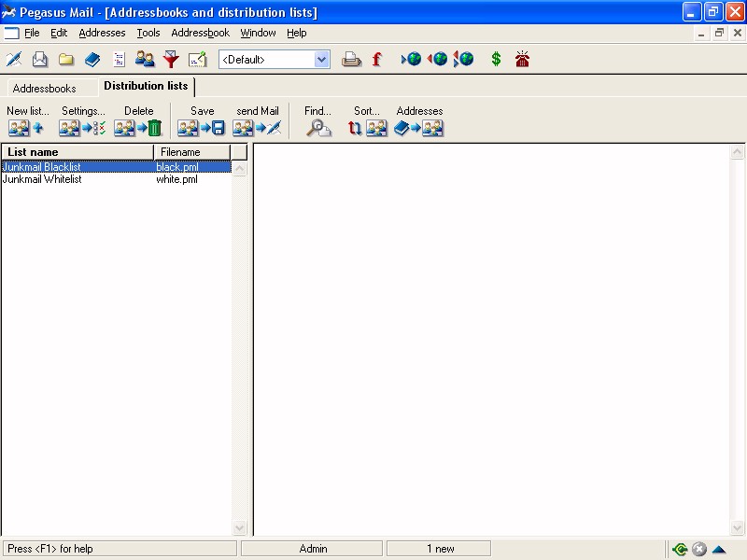Click the local users lookup people icon
Image resolution: width=747 pixels, height=560 pixels.
[x=145, y=60]
